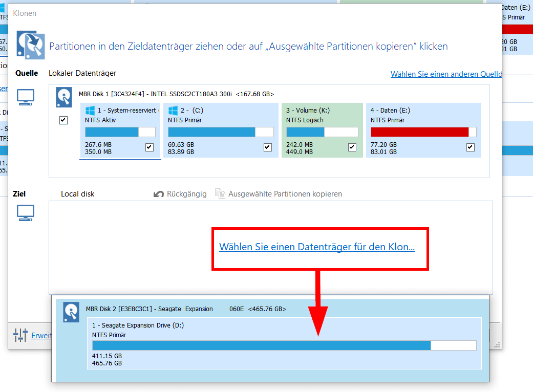Click Wählen Sie einen anderen Quelldatenträger link

coord(446,74)
